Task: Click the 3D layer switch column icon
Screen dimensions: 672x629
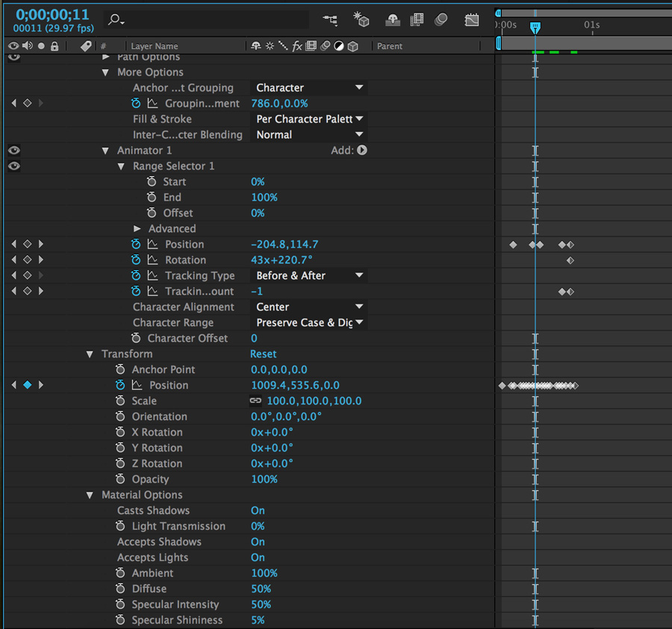Action: coord(351,46)
